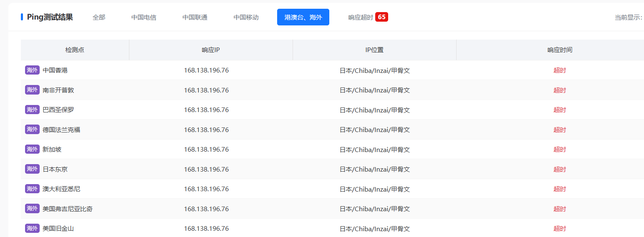Click the 海外 tag beside 德国法兰克福

32,129
